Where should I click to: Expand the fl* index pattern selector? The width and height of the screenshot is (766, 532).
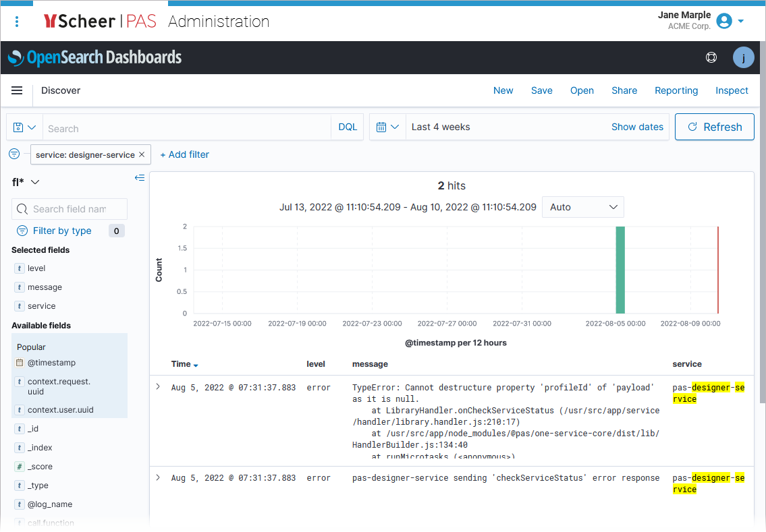point(26,182)
